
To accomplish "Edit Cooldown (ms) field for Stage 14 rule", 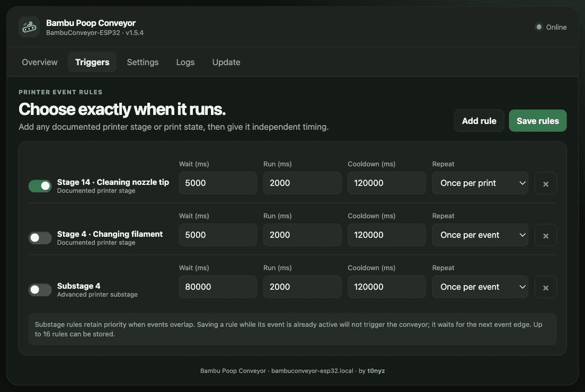I will point(386,183).
